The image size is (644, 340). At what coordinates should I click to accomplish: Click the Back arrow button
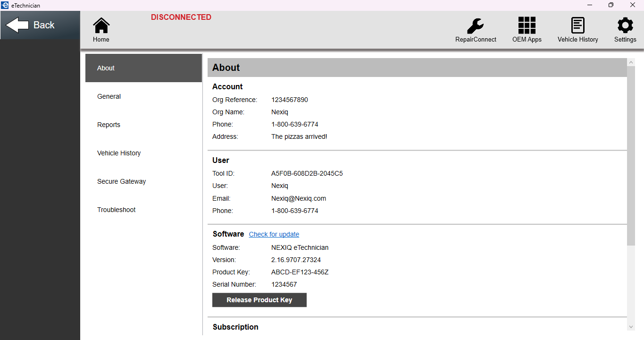pos(40,25)
